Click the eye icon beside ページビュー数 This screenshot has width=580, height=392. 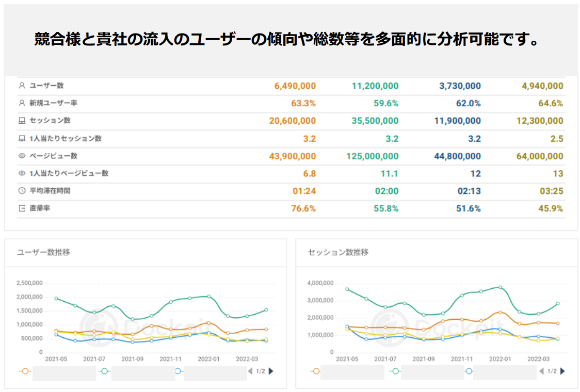coord(22,156)
